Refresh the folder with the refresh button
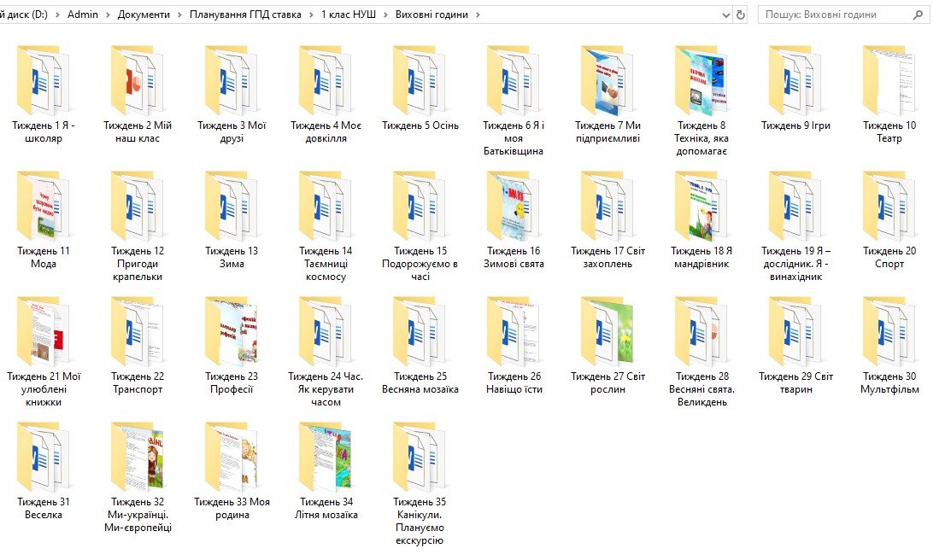 (x=741, y=15)
